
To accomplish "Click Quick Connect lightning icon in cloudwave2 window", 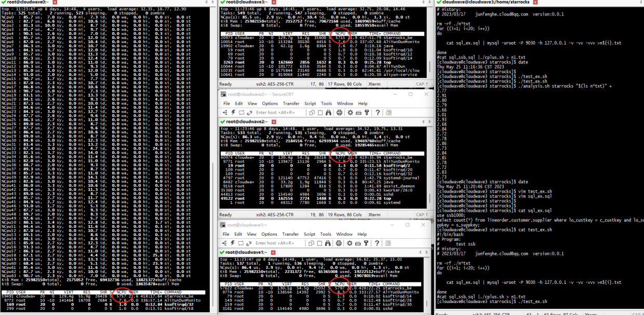I will coord(233,113).
